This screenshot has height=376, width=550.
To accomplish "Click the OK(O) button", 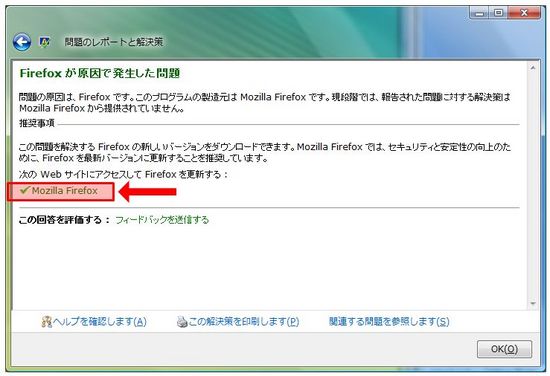I will click(x=504, y=349).
